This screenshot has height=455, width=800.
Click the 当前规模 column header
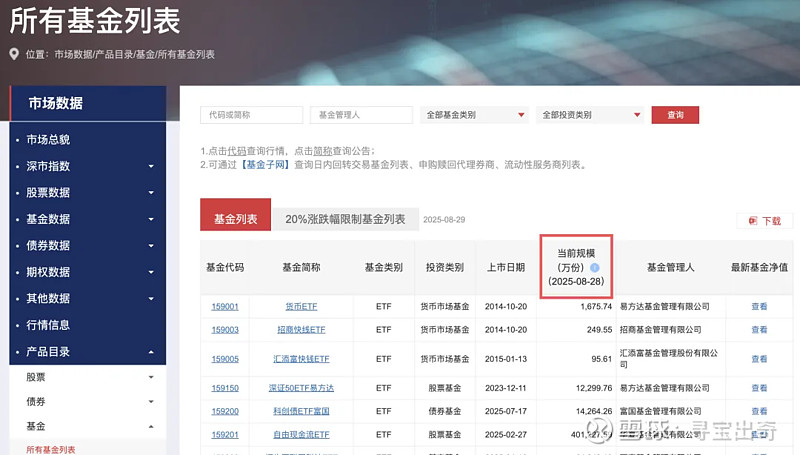(x=576, y=267)
